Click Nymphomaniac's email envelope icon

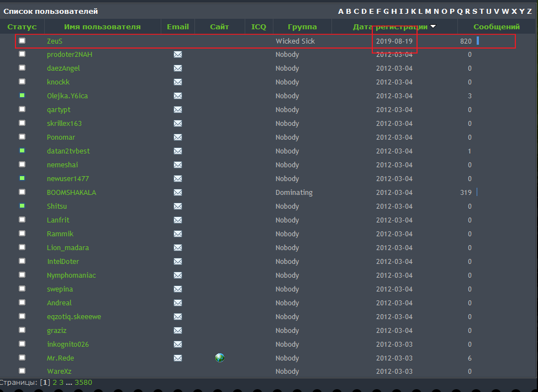coord(178,276)
